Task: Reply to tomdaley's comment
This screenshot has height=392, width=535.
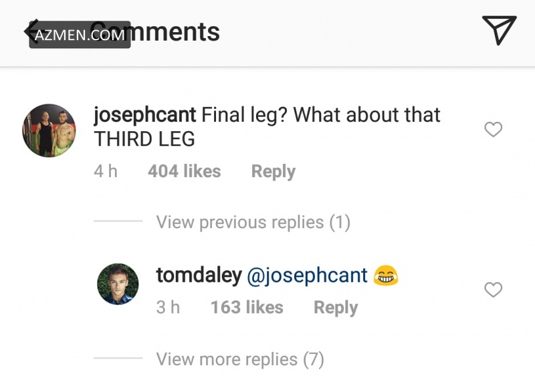Action: [x=336, y=308]
